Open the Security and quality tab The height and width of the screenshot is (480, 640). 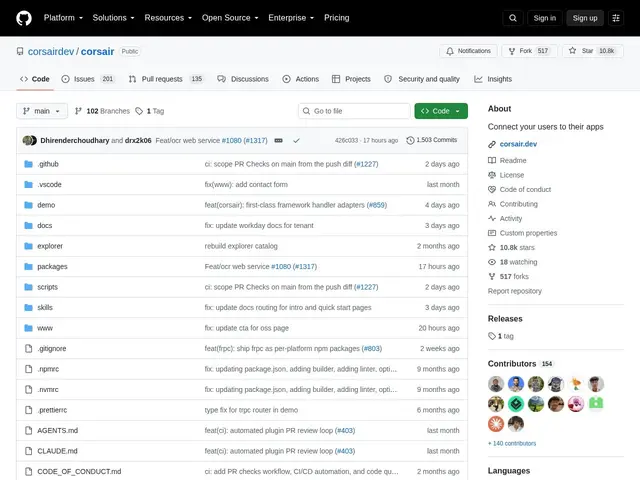pyautogui.click(x=422, y=79)
